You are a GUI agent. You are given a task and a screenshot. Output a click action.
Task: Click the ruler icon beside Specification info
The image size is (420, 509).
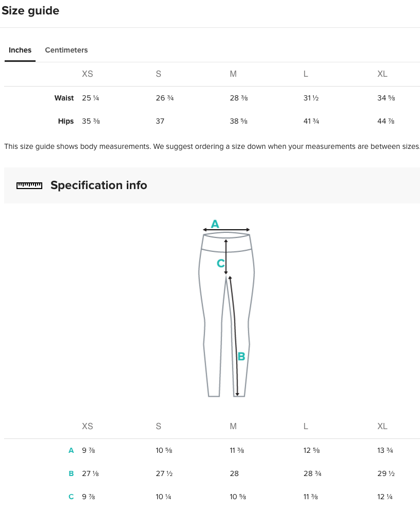tap(29, 185)
